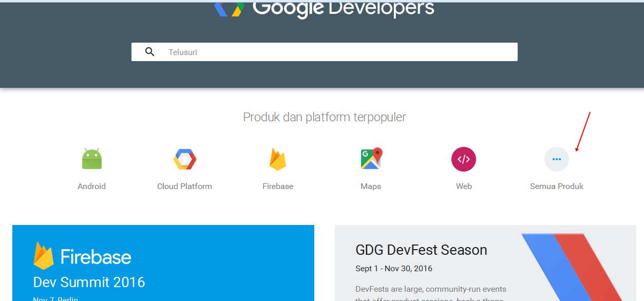The height and width of the screenshot is (301, 644).
Task: Open the Maps label link
Action: (371, 186)
